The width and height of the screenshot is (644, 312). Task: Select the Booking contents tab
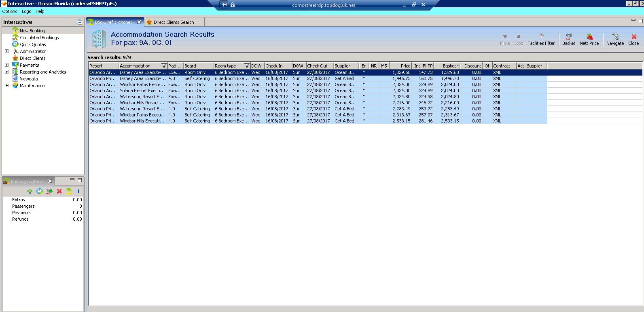tap(28, 181)
